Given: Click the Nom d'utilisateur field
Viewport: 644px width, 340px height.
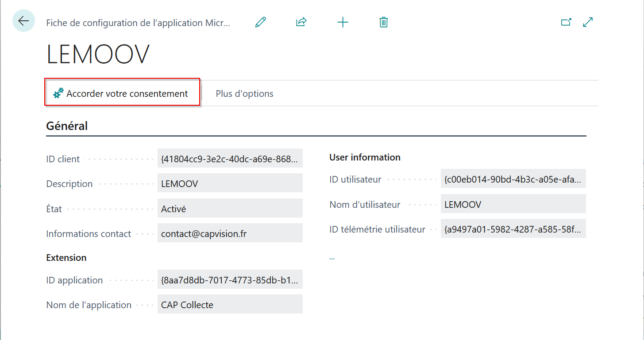Looking at the screenshot, I should [x=513, y=204].
